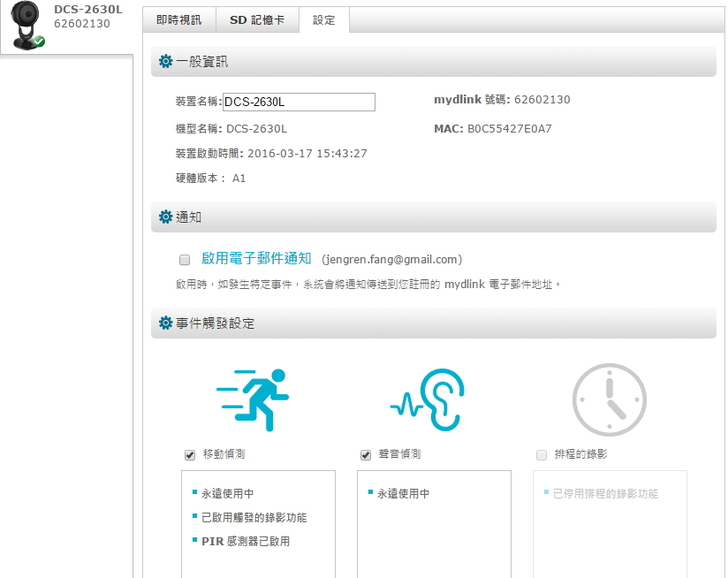Click 已停用排程的錄影功能 item

pyautogui.click(x=605, y=494)
